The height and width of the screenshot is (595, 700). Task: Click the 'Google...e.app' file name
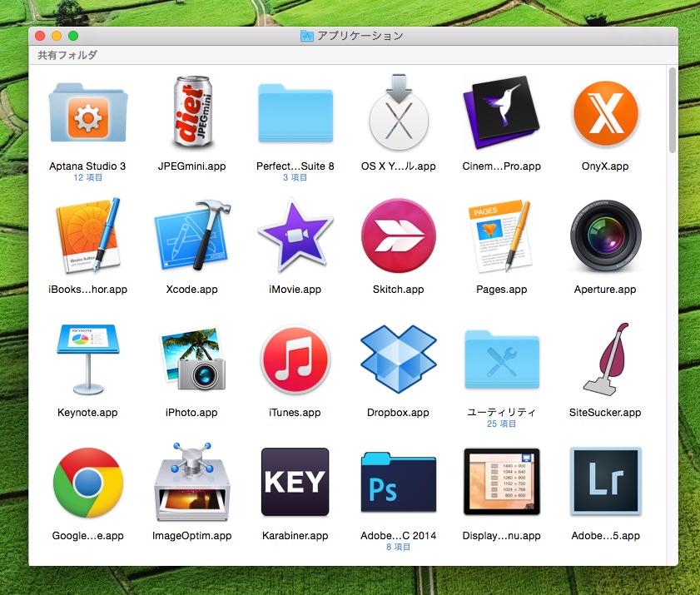click(x=88, y=536)
